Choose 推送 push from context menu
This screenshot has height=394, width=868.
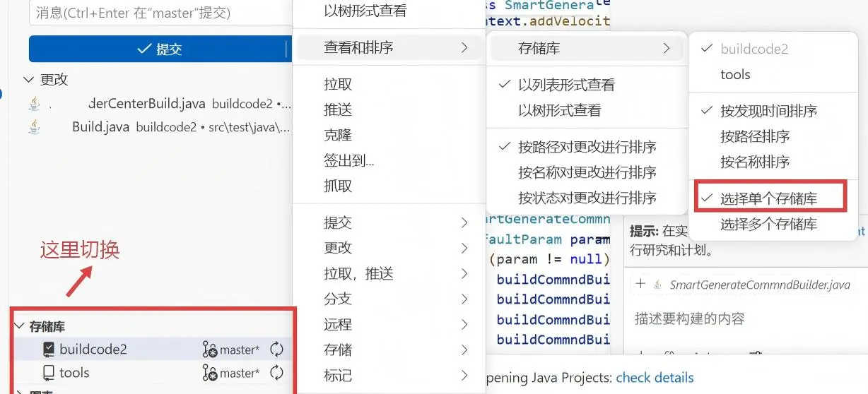click(388, 109)
